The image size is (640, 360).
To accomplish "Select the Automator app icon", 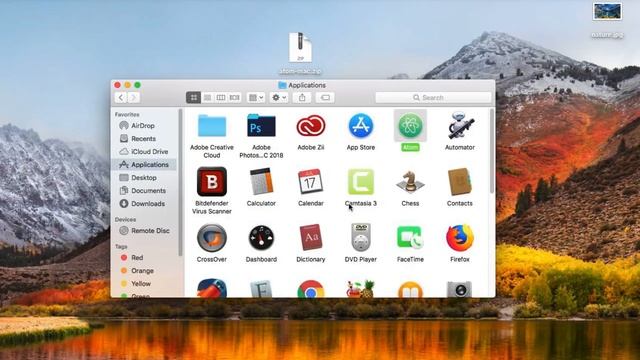I will click(460, 126).
